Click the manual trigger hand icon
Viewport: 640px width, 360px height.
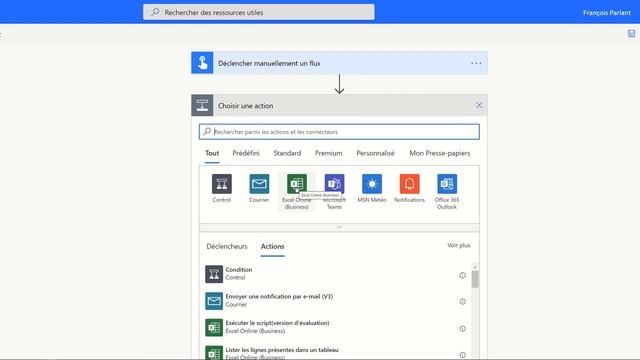coord(202,63)
